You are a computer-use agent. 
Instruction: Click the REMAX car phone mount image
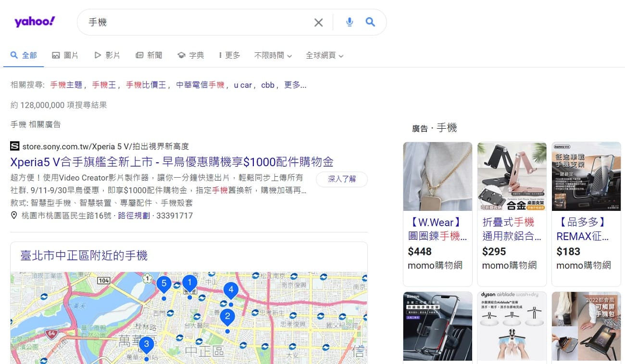pyautogui.click(x=587, y=176)
